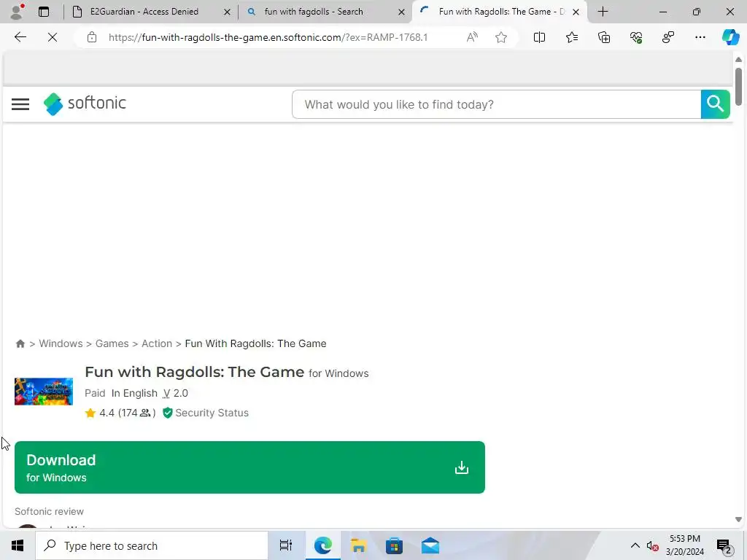
Task: Open the tab actions menu icon
Action: point(44,12)
